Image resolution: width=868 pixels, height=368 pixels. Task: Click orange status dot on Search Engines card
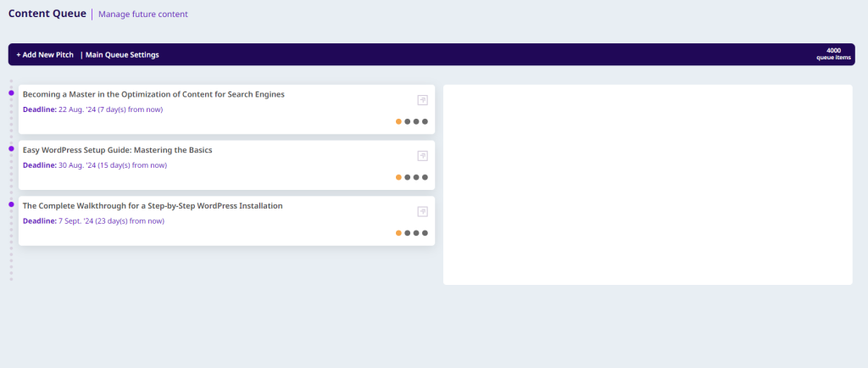(x=398, y=121)
